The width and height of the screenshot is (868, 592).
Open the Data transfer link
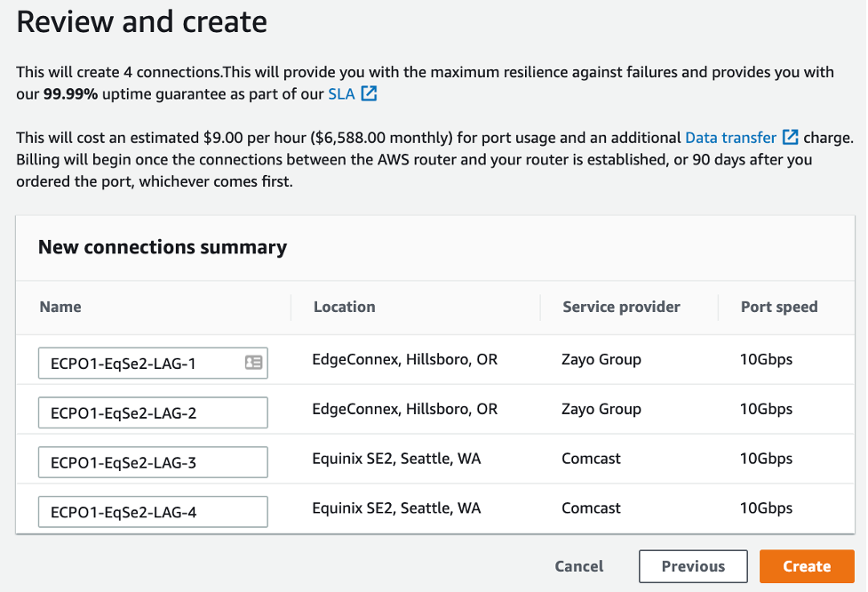[x=730, y=138]
